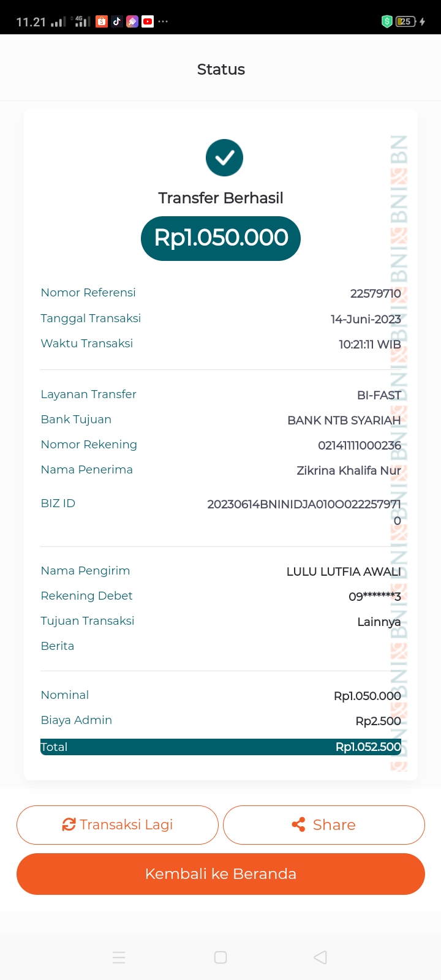Share the transfer receipt
The width and height of the screenshot is (441, 980).
(324, 825)
